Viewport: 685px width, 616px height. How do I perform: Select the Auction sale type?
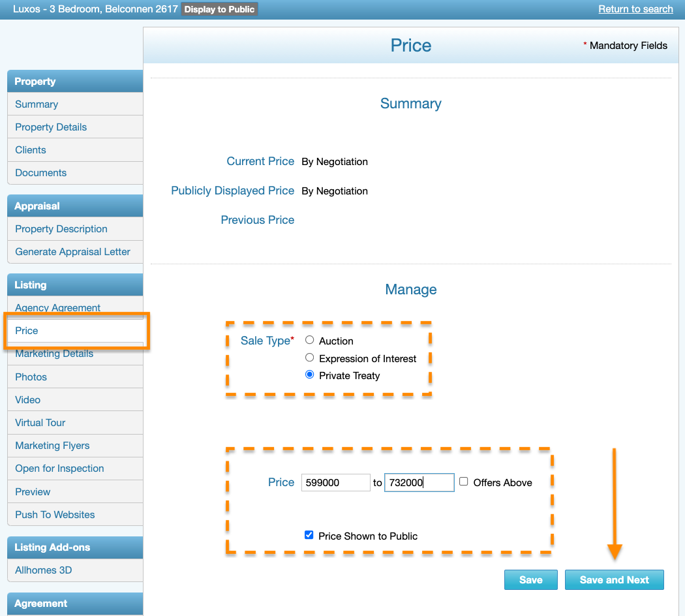[310, 340]
